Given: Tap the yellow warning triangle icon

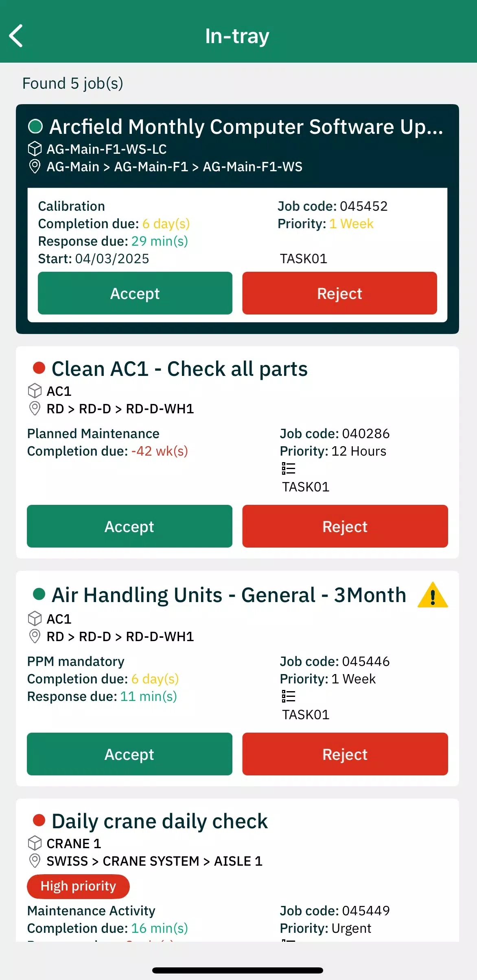Looking at the screenshot, I should point(433,595).
